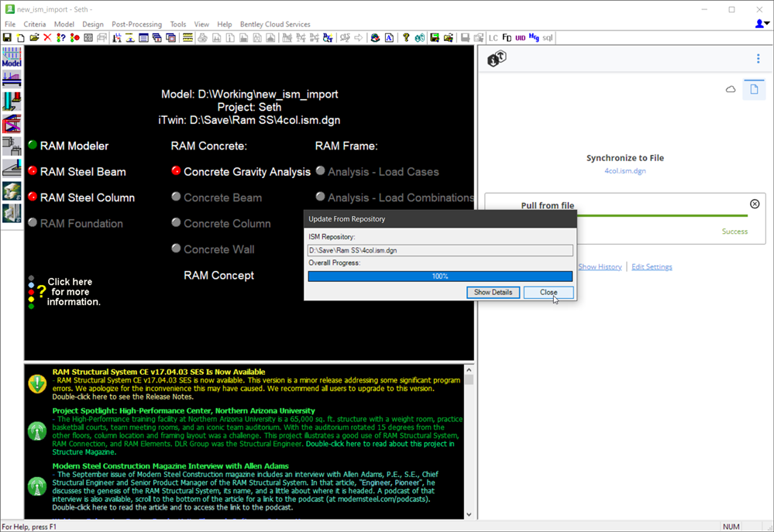Select the cloud repository icon in sync panel

click(731, 89)
